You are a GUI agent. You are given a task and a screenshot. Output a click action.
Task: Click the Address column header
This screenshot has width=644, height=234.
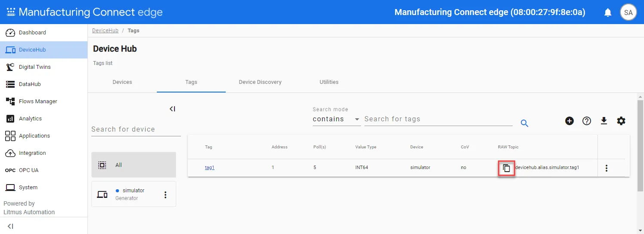(x=280, y=147)
